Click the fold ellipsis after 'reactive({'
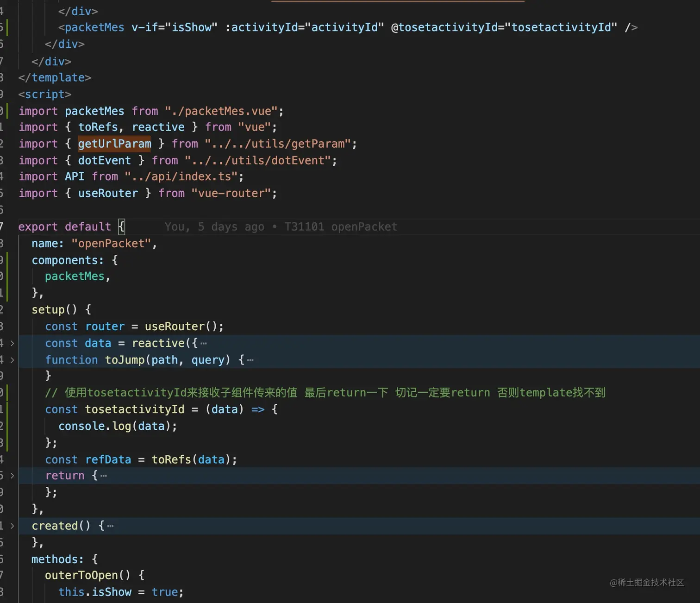This screenshot has width=700, height=603. (x=204, y=344)
